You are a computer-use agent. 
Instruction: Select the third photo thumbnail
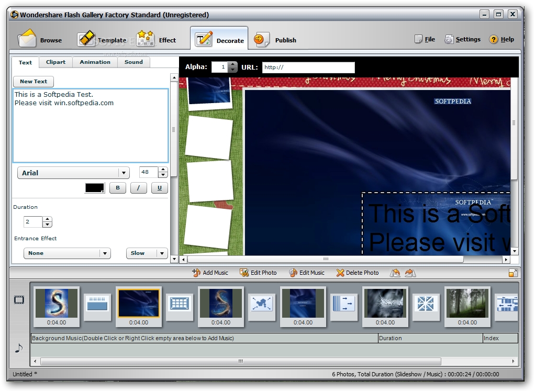pos(221,306)
